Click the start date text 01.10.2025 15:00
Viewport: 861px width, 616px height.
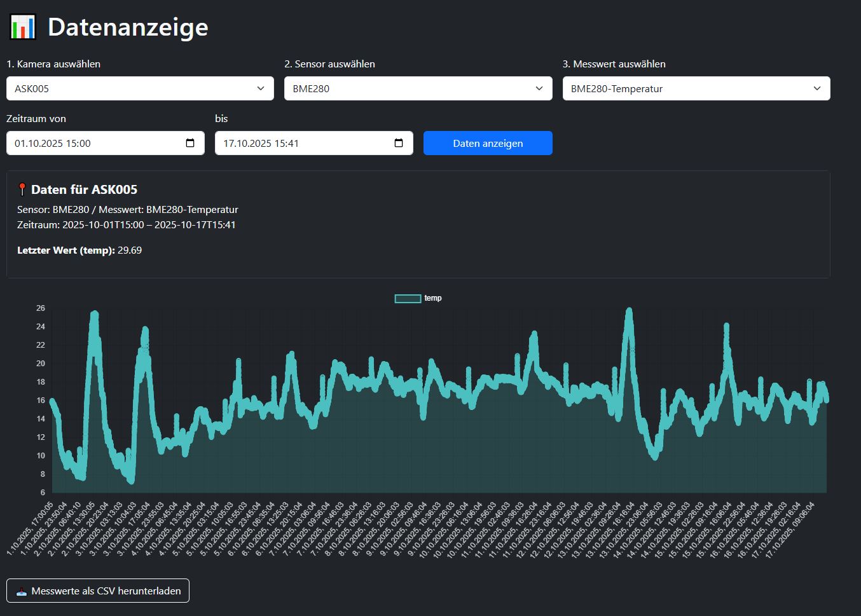click(53, 144)
